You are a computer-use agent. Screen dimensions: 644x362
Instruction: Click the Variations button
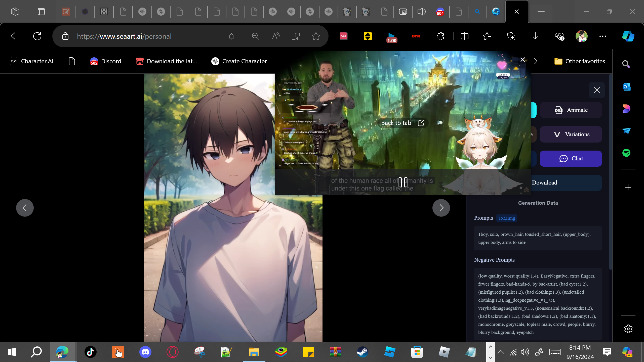coord(571,134)
